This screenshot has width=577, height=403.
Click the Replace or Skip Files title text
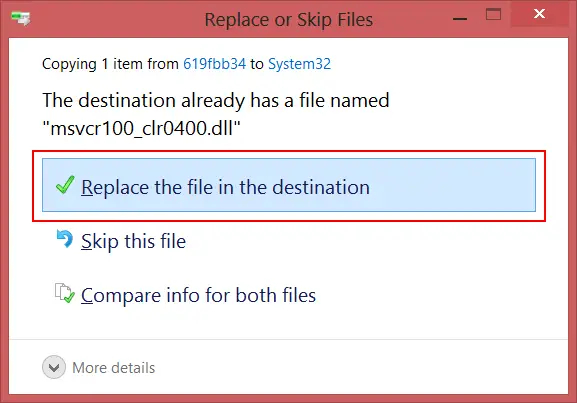tap(289, 20)
